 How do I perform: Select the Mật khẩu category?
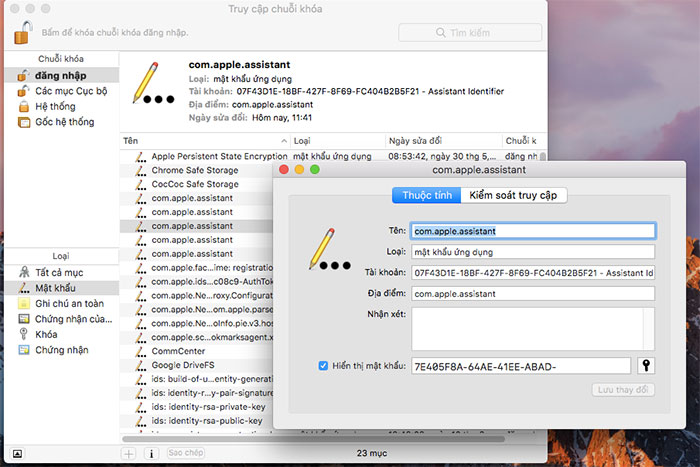click(x=62, y=288)
